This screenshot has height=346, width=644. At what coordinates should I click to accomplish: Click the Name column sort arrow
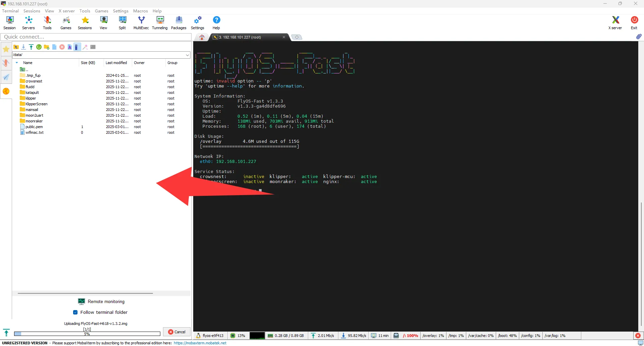click(17, 63)
